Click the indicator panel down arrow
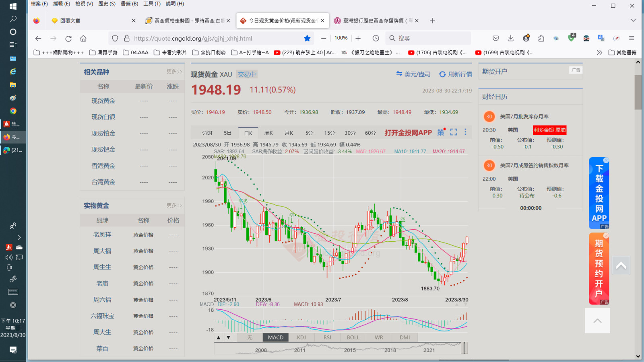Image resolution: width=644 pixels, height=362 pixels. [228, 337]
